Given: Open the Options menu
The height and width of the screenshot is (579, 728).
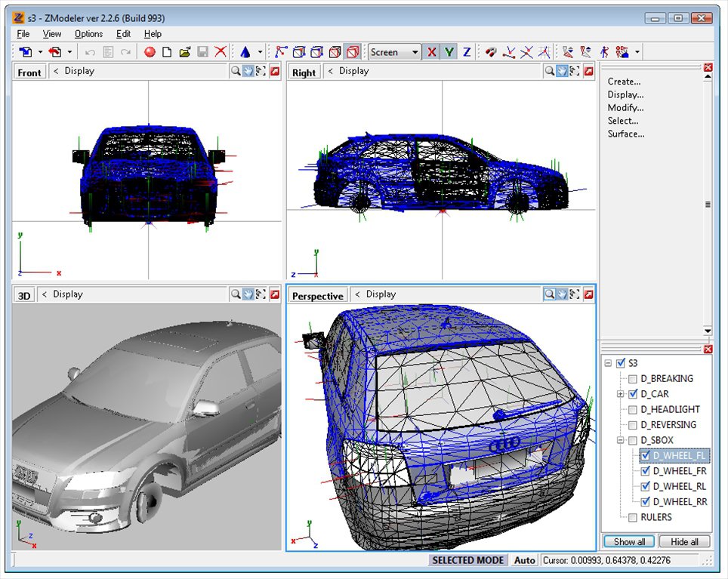Looking at the screenshot, I should [x=88, y=34].
